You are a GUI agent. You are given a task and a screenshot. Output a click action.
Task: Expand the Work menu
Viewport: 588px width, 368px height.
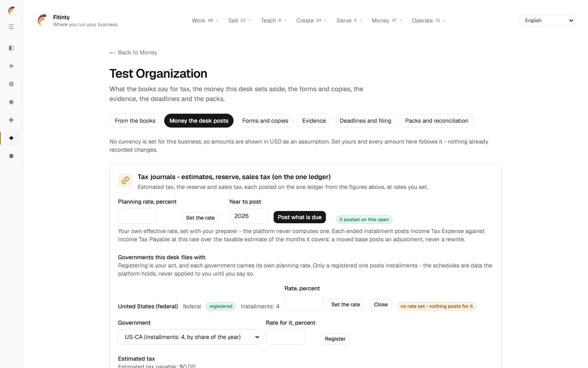coord(205,20)
